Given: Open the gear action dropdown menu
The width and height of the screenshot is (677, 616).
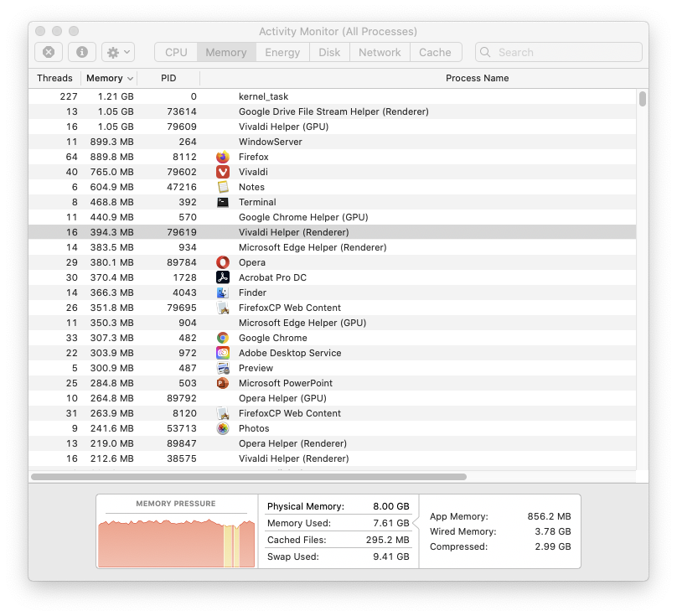Looking at the screenshot, I should tap(117, 52).
